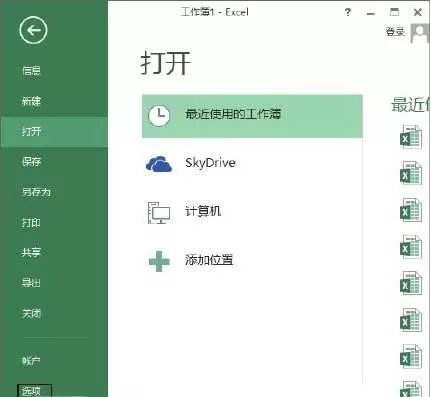
Task: Click the back arrow circle icon
Action: coord(33,30)
